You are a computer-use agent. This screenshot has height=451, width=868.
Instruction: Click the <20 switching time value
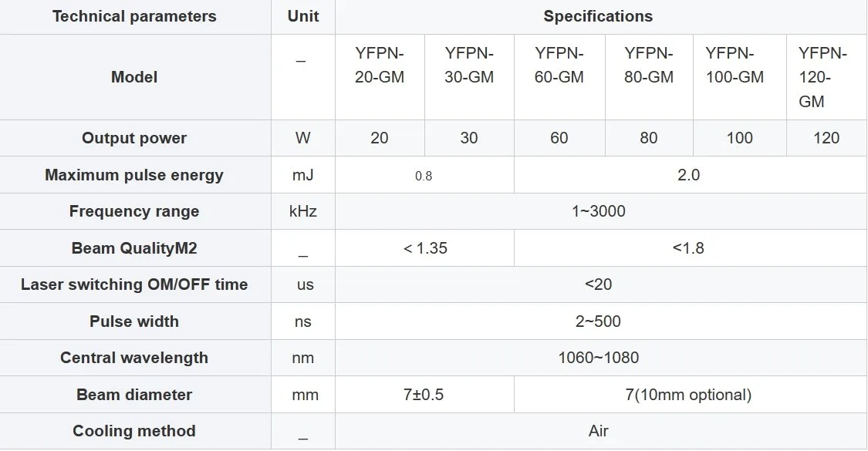point(599,284)
